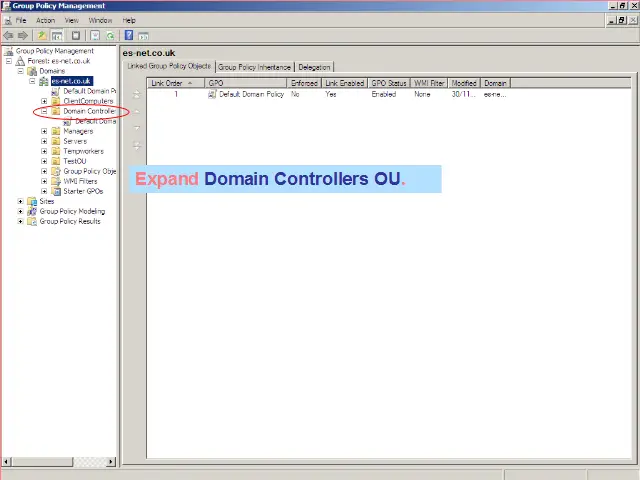Open the View menu
Viewport: 640px width, 480px height.
point(71,20)
